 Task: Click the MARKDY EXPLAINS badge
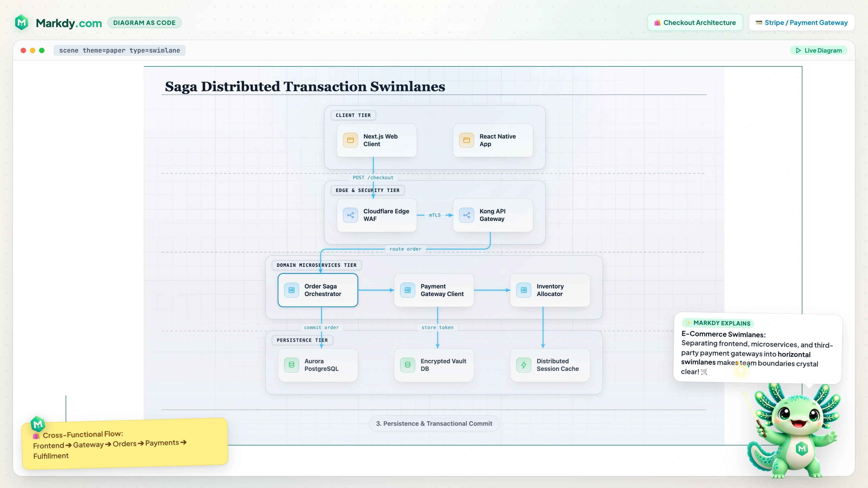click(x=718, y=323)
